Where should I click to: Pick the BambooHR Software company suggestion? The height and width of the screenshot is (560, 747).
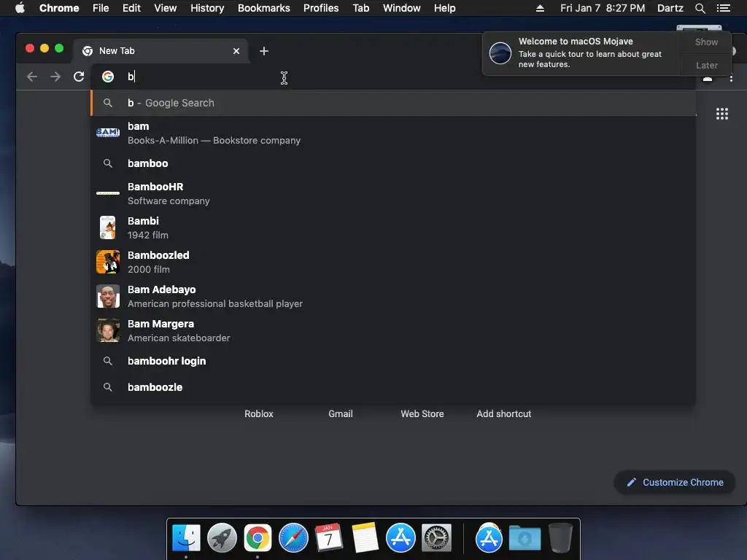point(393,193)
